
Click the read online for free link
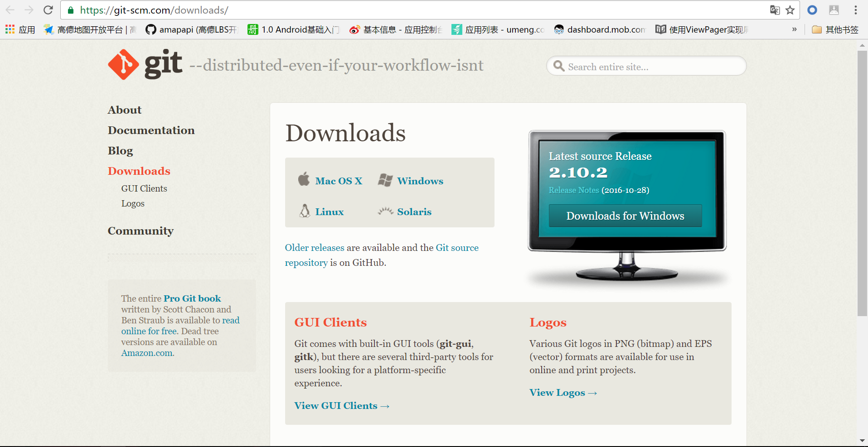pos(180,326)
